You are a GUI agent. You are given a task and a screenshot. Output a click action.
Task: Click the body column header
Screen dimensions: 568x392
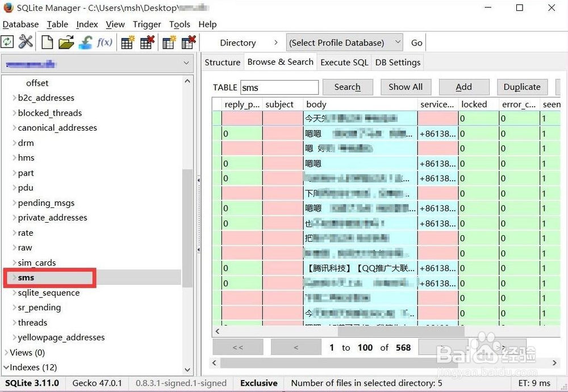coord(361,105)
